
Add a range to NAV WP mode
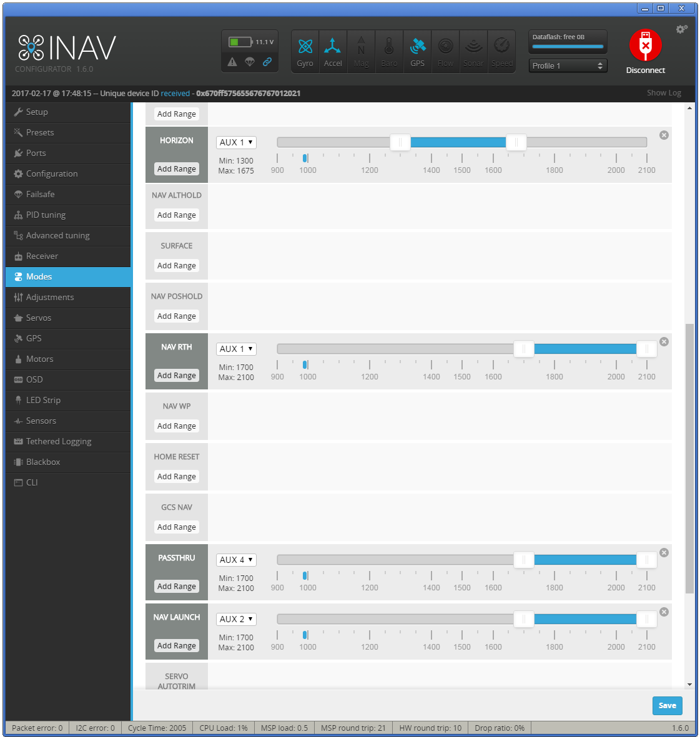coord(177,426)
